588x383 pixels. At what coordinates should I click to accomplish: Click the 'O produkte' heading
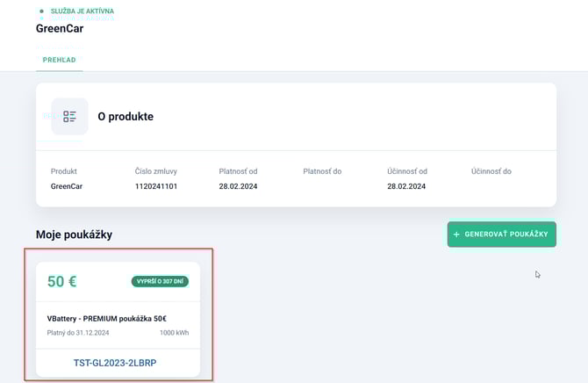(x=125, y=117)
